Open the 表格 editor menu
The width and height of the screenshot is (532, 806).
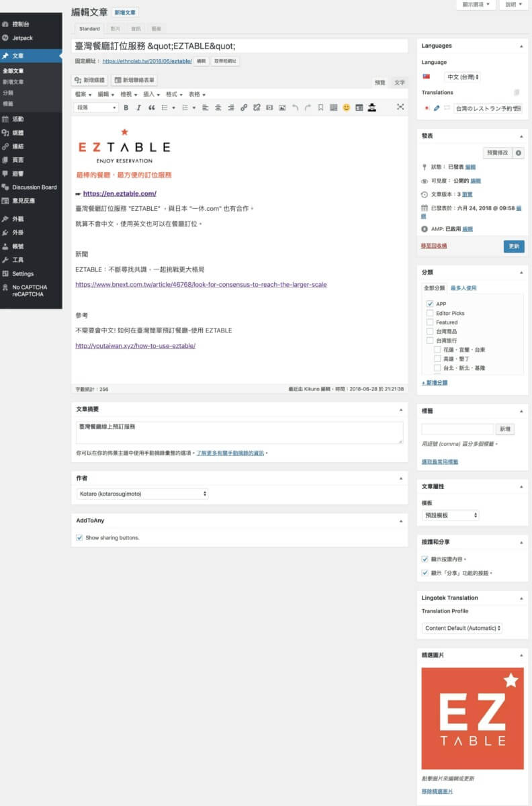197,95
